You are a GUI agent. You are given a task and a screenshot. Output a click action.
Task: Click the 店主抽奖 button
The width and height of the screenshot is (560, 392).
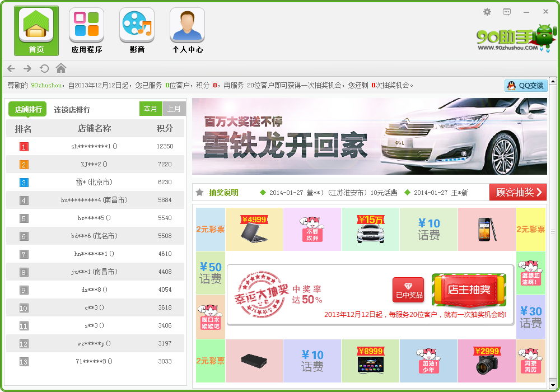[x=469, y=290]
